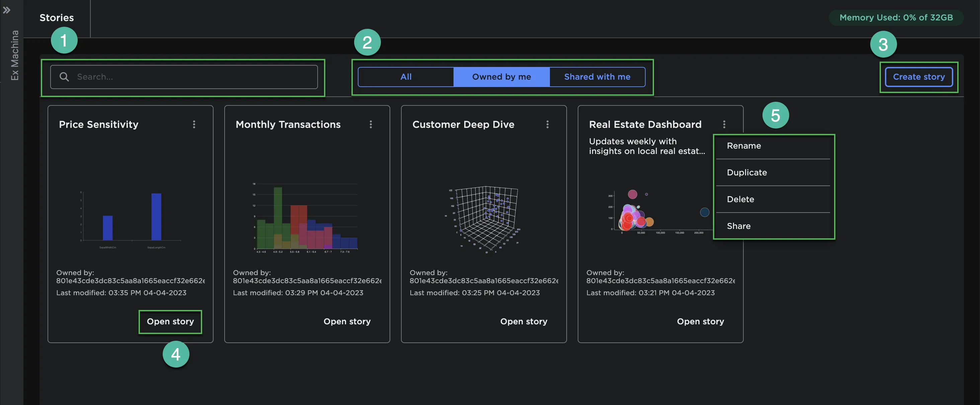Image resolution: width=980 pixels, height=405 pixels.
Task: Switch to Shared with me filter
Action: 597,77
